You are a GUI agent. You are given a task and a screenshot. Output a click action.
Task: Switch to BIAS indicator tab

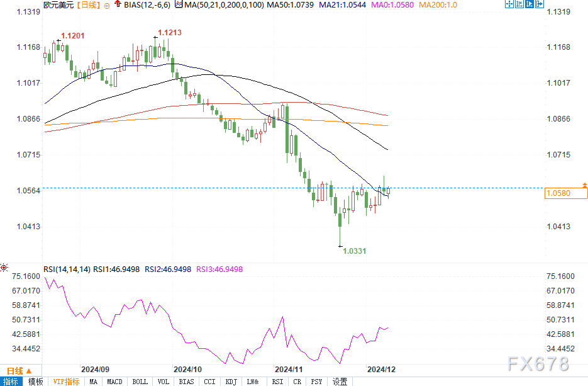(x=186, y=382)
